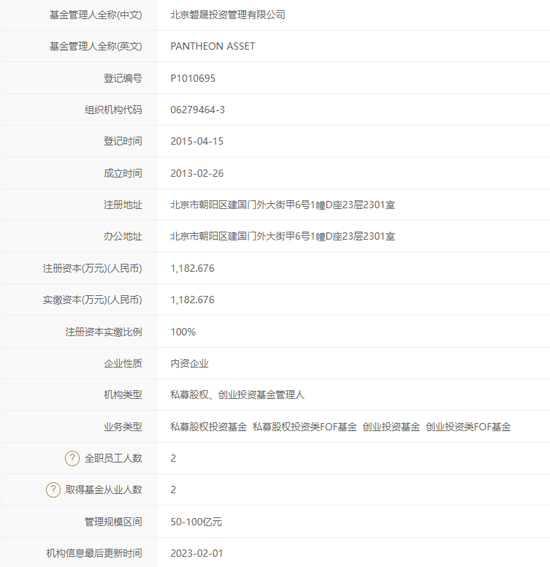Click label 管理规模区间

tap(113, 522)
